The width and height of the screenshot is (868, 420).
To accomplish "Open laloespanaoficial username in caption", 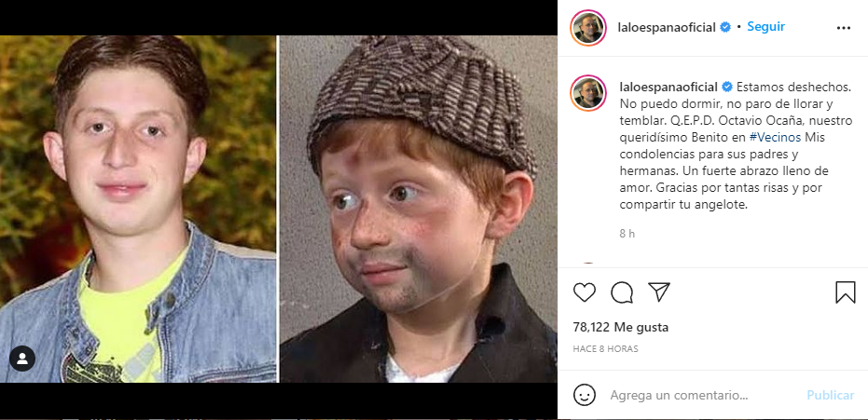I will tap(667, 87).
